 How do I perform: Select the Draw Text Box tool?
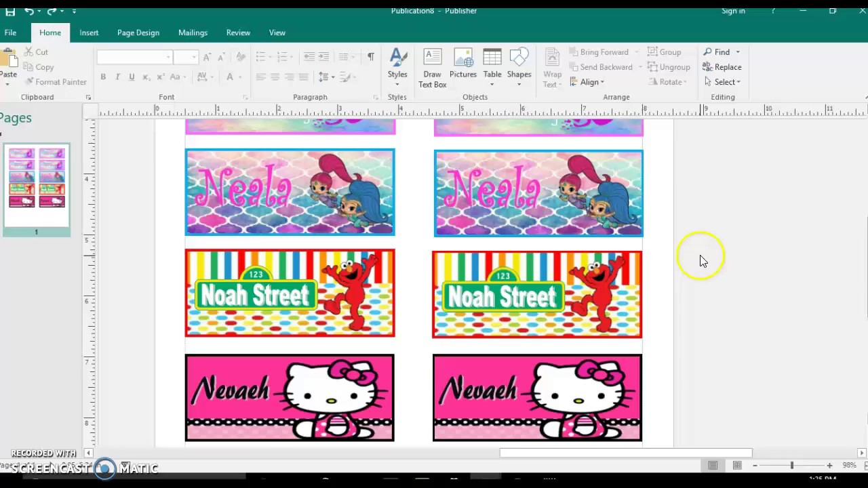click(x=432, y=68)
